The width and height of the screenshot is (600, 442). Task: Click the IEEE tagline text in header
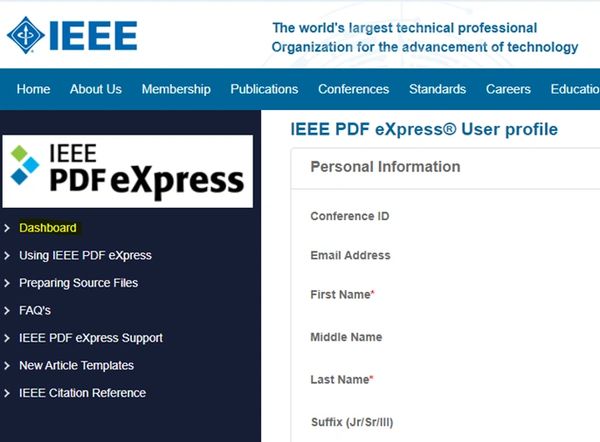(425, 38)
